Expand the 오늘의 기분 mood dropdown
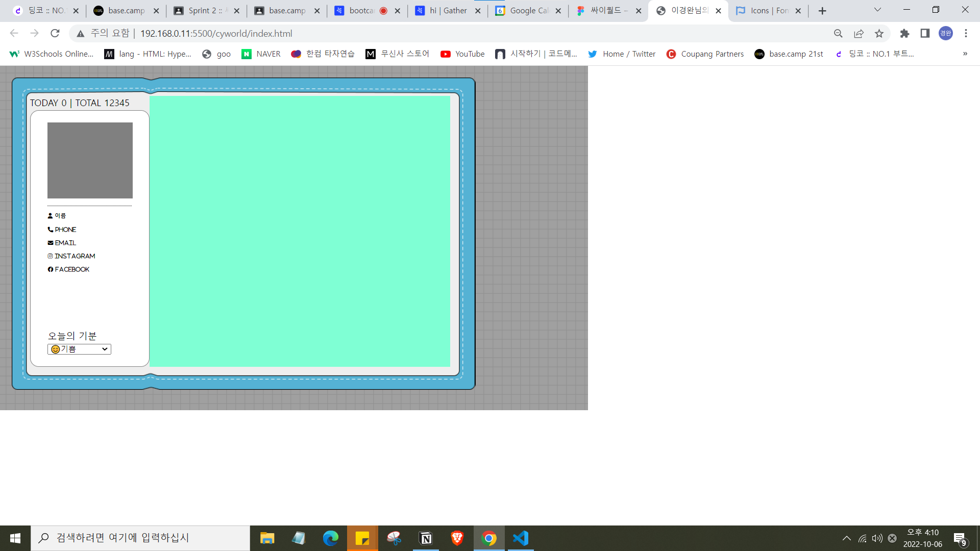The image size is (980, 551). tap(79, 349)
